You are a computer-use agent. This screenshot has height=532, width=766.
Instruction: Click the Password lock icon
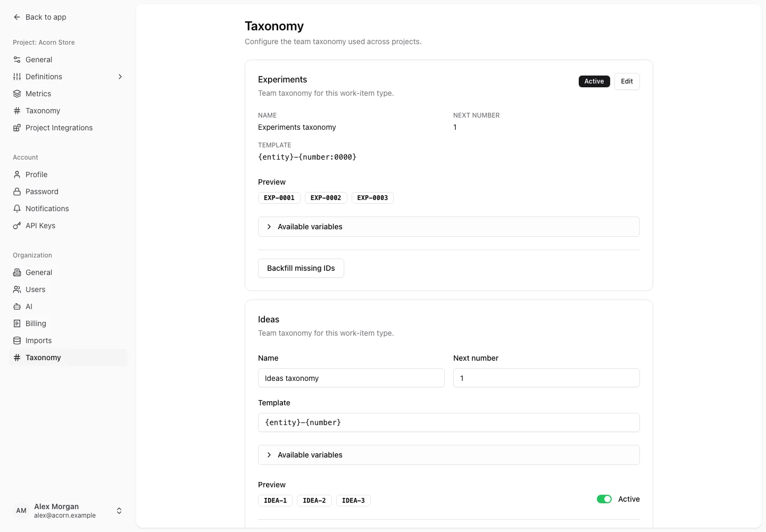tap(17, 192)
